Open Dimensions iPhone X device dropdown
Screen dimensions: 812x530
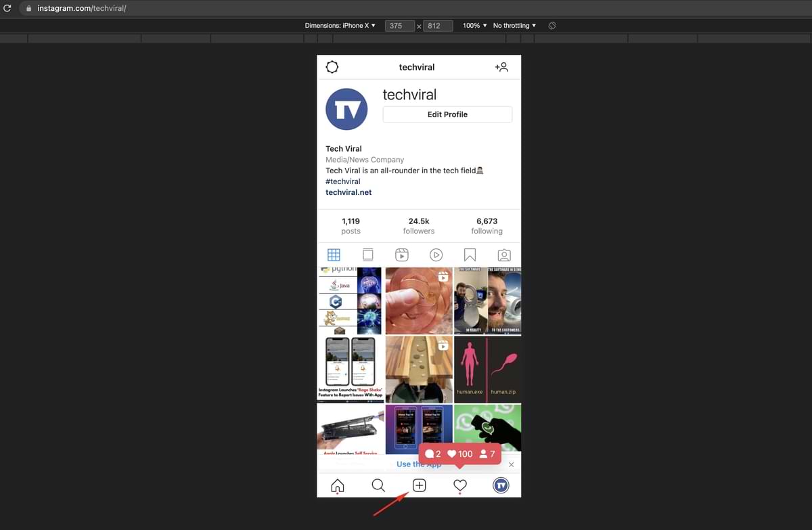point(340,26)
